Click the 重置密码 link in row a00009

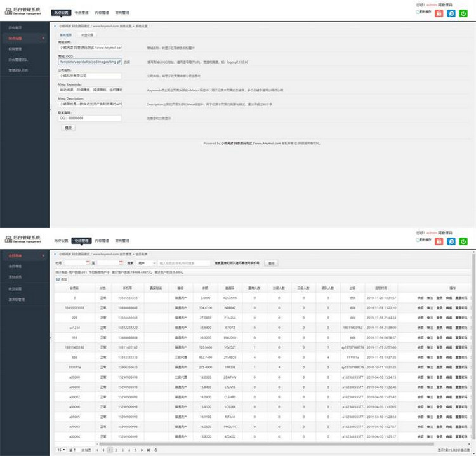pyautogui.click(x=461, y=377)
